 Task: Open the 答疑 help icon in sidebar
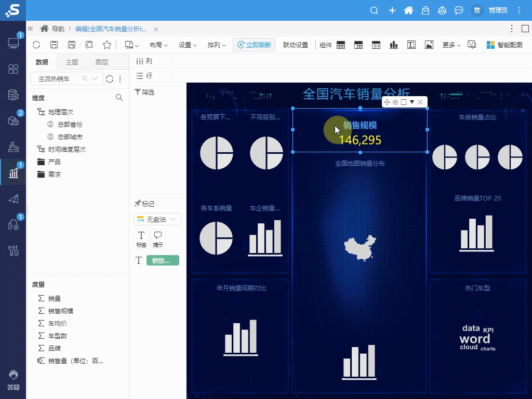13,380
